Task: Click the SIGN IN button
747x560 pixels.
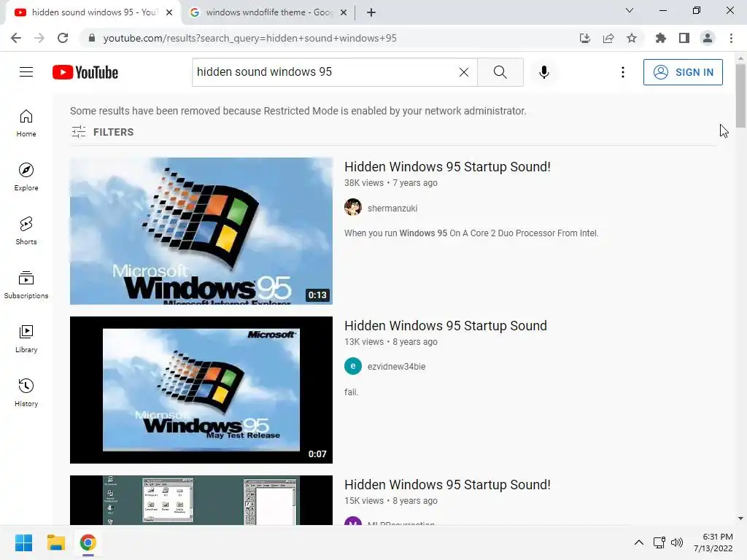Action: (683, 72)
